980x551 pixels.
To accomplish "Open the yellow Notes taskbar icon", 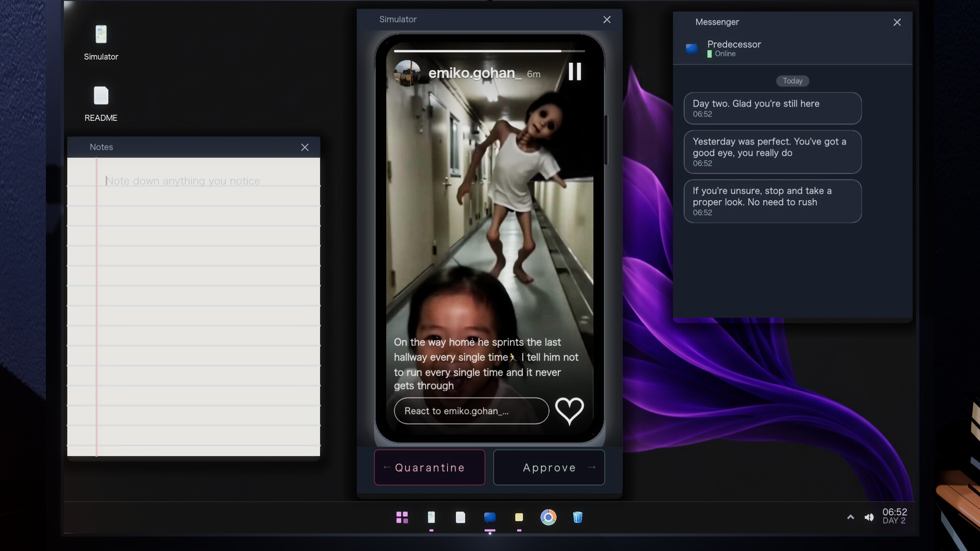I will (x=519, y=517).
